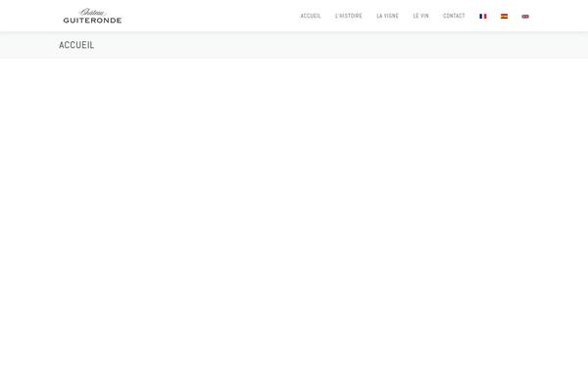Open the Accueil menu item

311,16
